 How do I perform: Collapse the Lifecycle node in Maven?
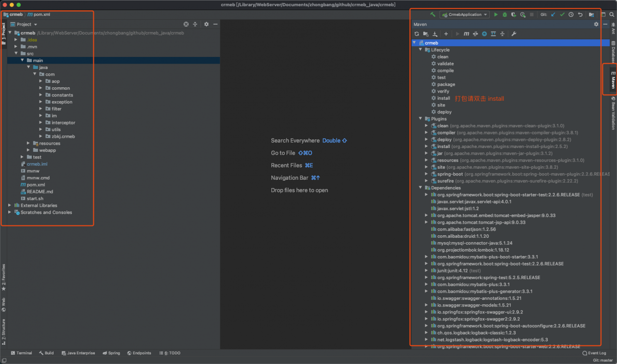420,50
